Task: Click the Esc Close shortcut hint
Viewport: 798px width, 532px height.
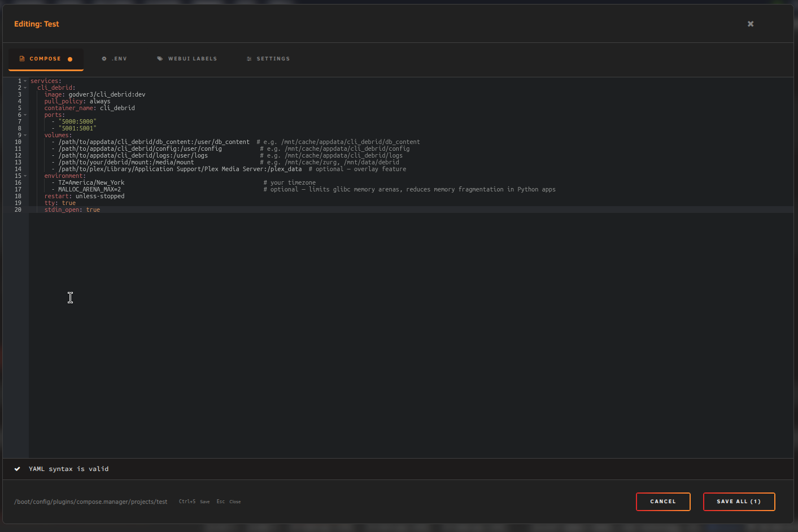Action: [x=229, y=502]
